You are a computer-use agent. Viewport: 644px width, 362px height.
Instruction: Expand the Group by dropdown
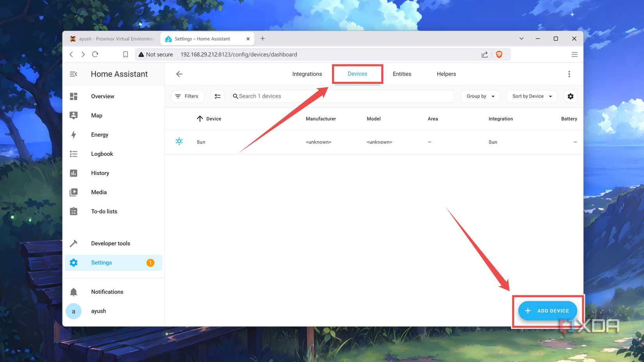pyautogui.click(x=480, y=96)
